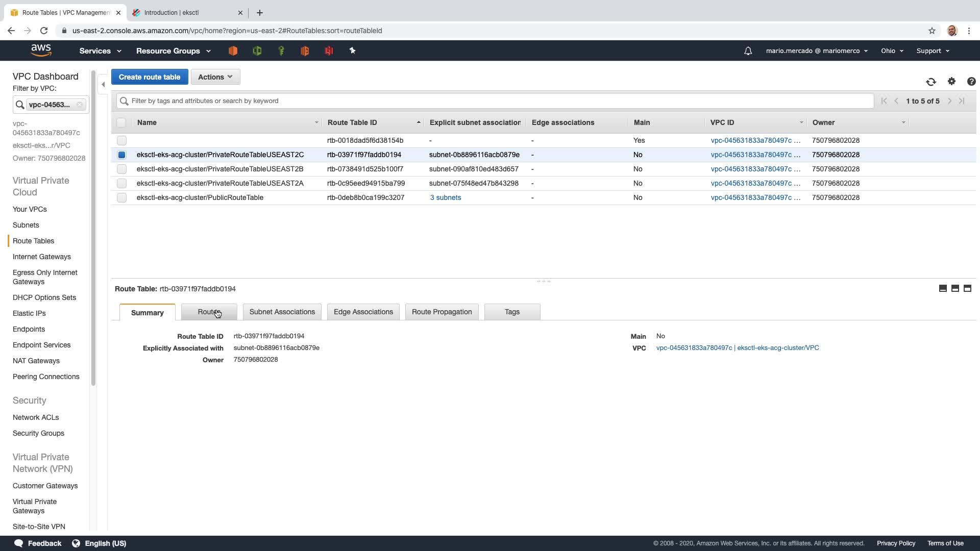Screen dimensions: 980x551
Task: Click the route table filter search field
Action: (x=495, y=101)
